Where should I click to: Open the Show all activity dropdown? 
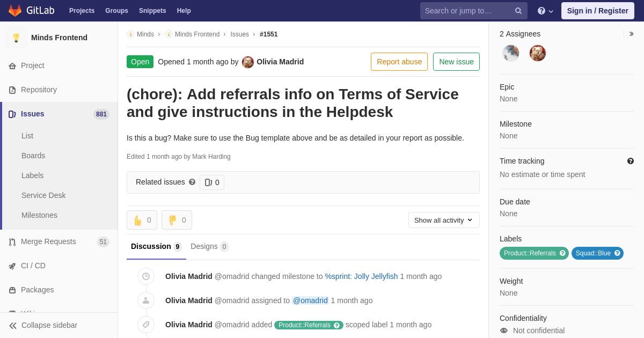pyautogui.click(x=444, y=220)
